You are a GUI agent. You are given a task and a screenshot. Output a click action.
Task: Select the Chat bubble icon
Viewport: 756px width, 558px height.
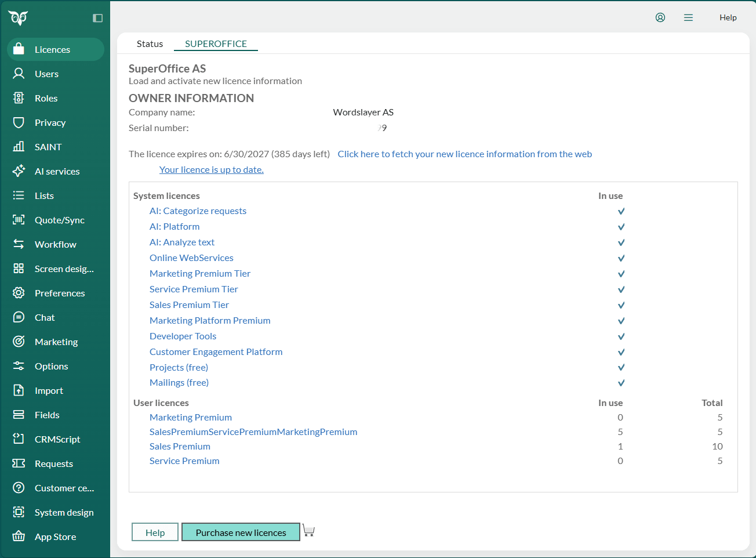coord(19,317)
